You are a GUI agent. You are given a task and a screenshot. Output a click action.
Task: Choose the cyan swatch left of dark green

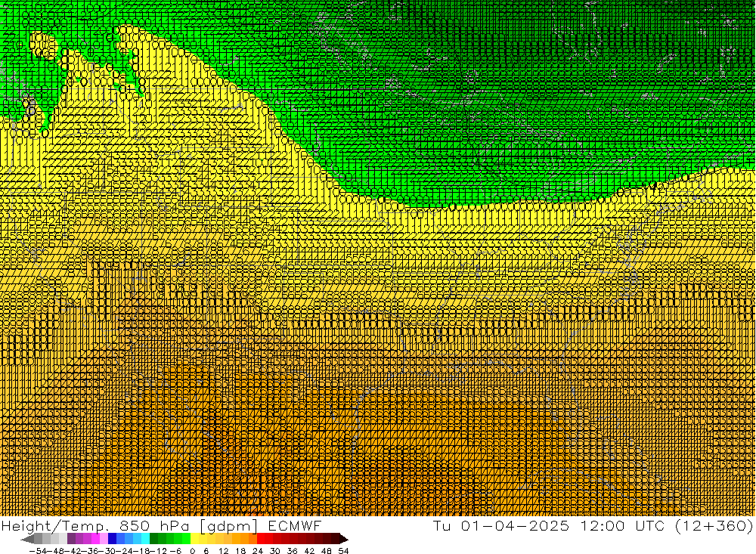point(145,539)
